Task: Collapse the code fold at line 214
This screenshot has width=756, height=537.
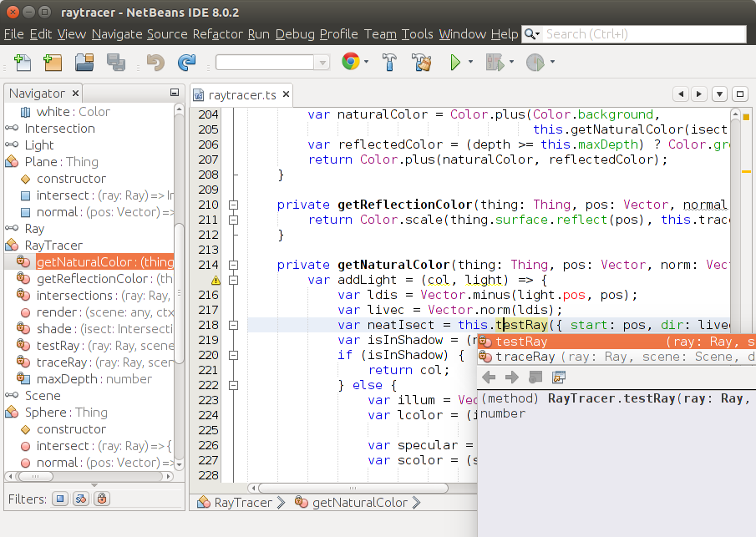Action: tap(233, 265)
